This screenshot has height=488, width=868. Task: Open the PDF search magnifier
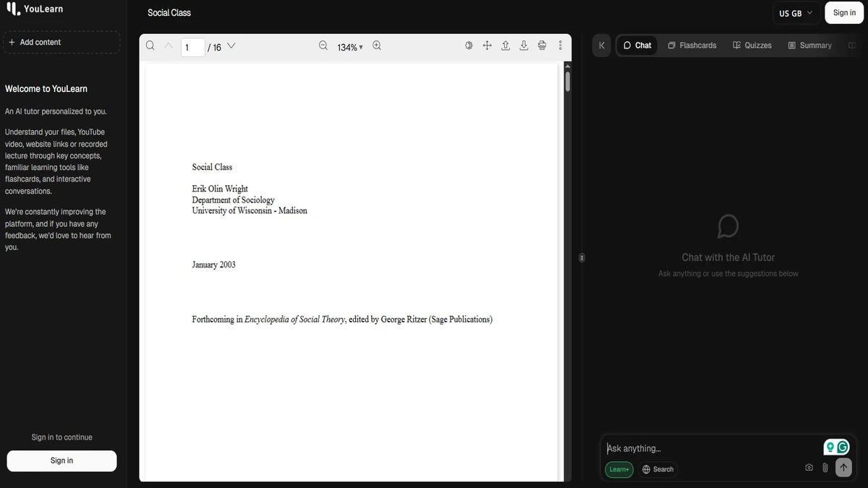(150, 46)
